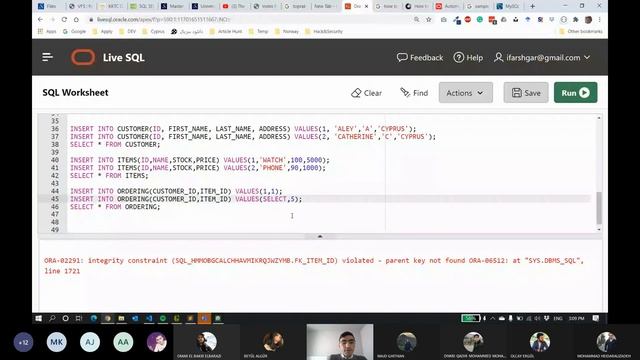
Task: Open Microsoft Edge from the taskbar
Action: [x=94, y=318]
